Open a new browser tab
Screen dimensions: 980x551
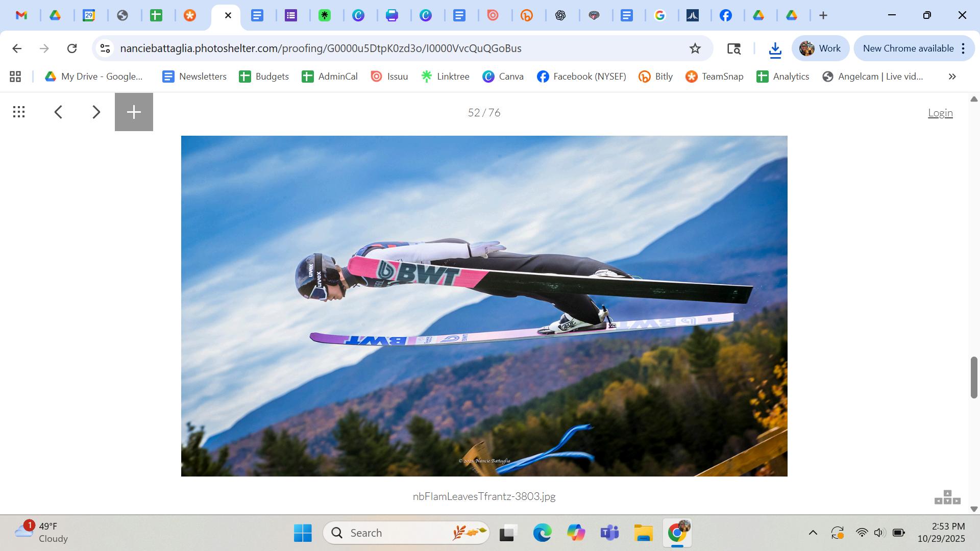(823, 15)
